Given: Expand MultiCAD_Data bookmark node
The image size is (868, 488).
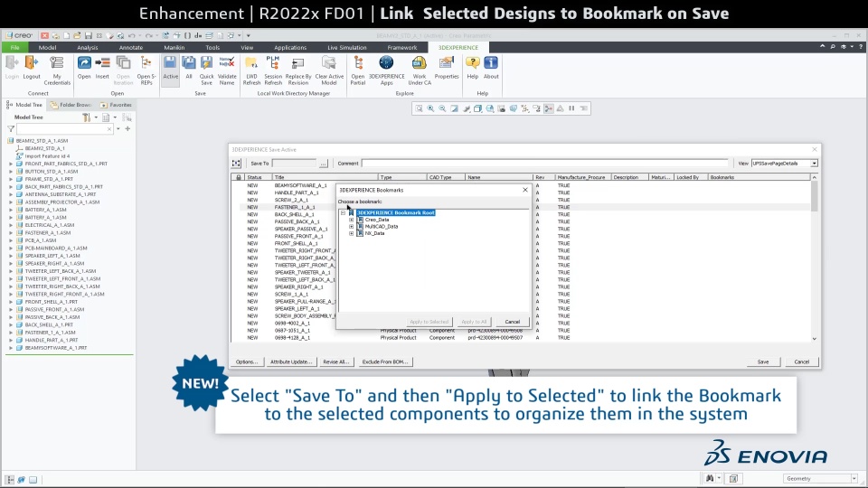Looking at the screenshot, I should (351, 226).
